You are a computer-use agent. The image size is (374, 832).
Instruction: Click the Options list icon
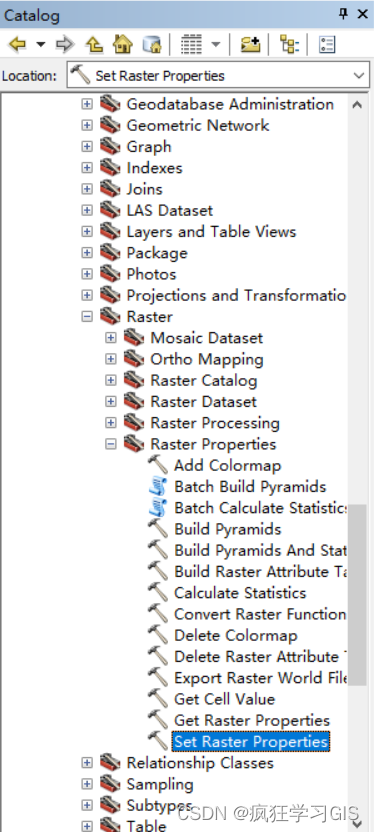327,44
